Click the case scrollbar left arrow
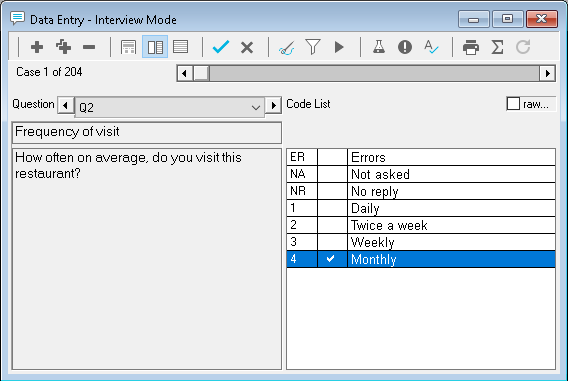The width and height of the screenshot is (568, 381). (x=185, y=74)
